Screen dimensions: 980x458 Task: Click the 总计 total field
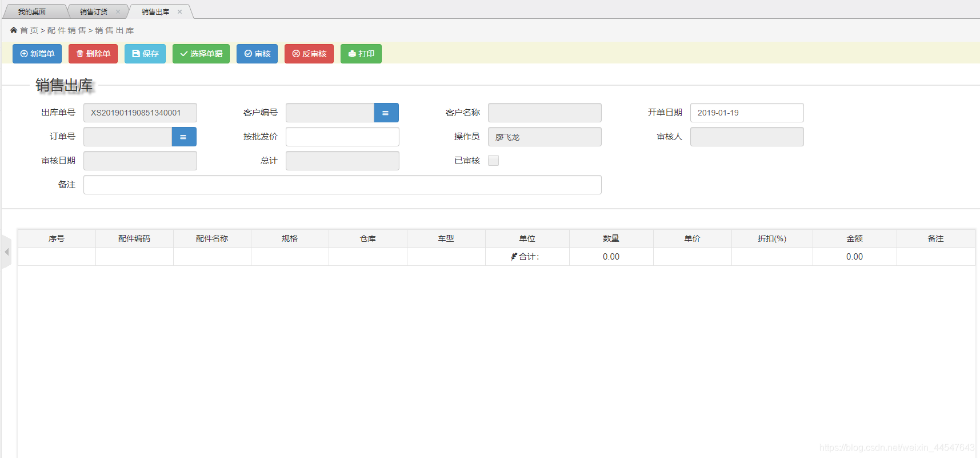point(342,161)
